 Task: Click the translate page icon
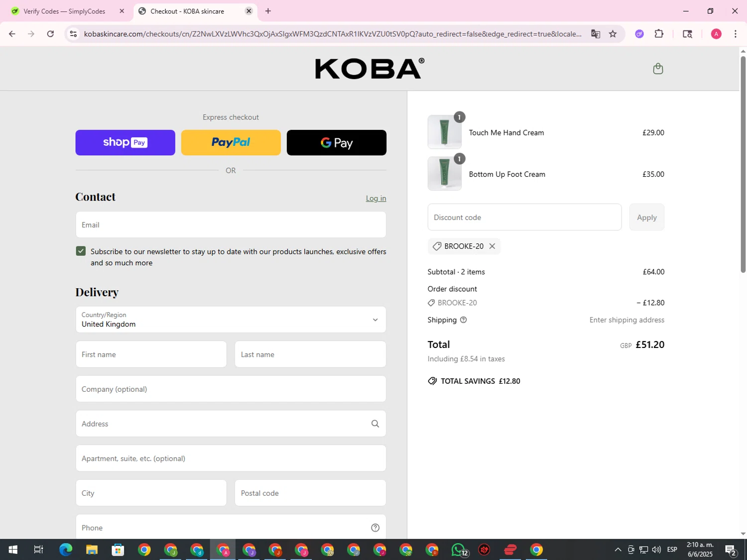coord(596,34)
